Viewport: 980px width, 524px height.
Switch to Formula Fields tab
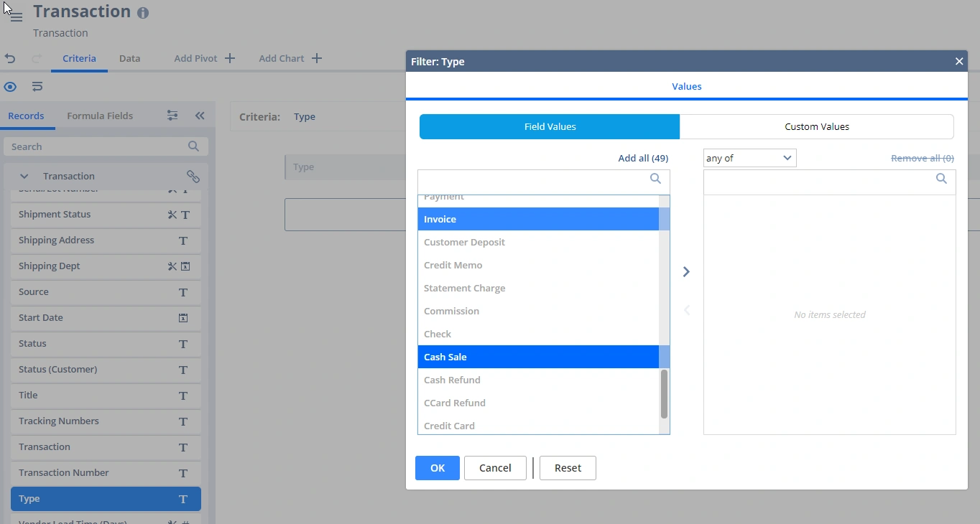pos(100,116)
